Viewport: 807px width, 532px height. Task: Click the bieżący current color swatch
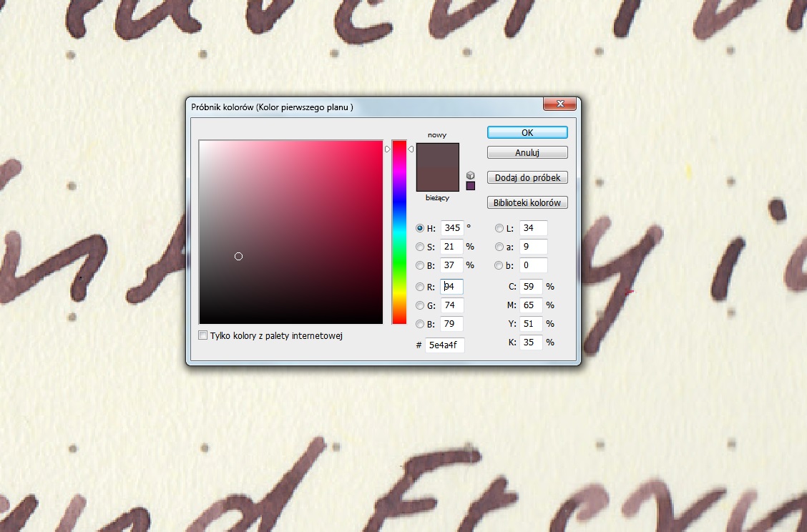437,179
